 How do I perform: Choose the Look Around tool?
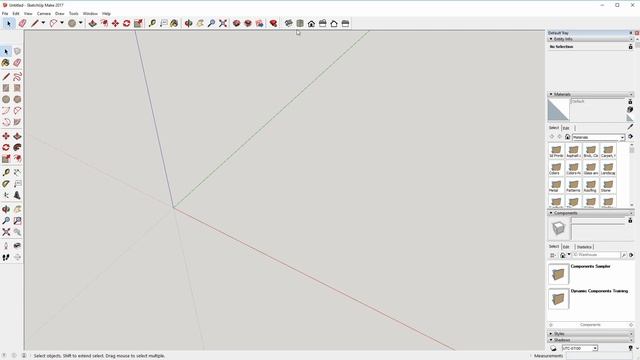(x=17, y=246)
